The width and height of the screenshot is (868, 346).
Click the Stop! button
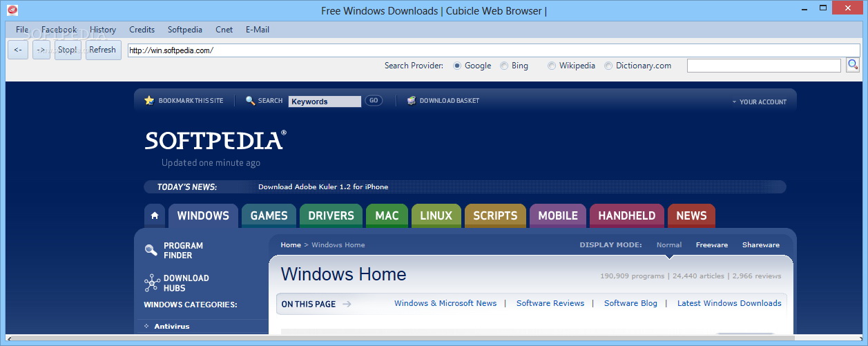coord(68,50)
